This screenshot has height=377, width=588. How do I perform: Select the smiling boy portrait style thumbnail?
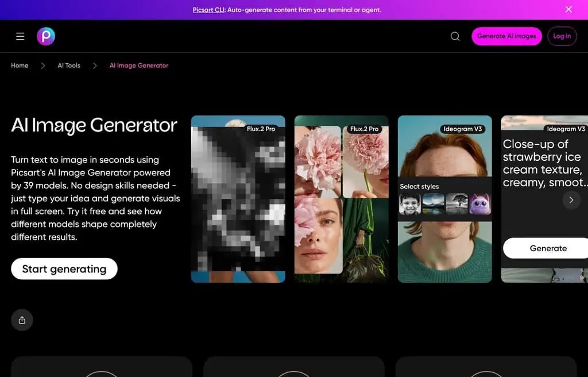pos(409,204)
